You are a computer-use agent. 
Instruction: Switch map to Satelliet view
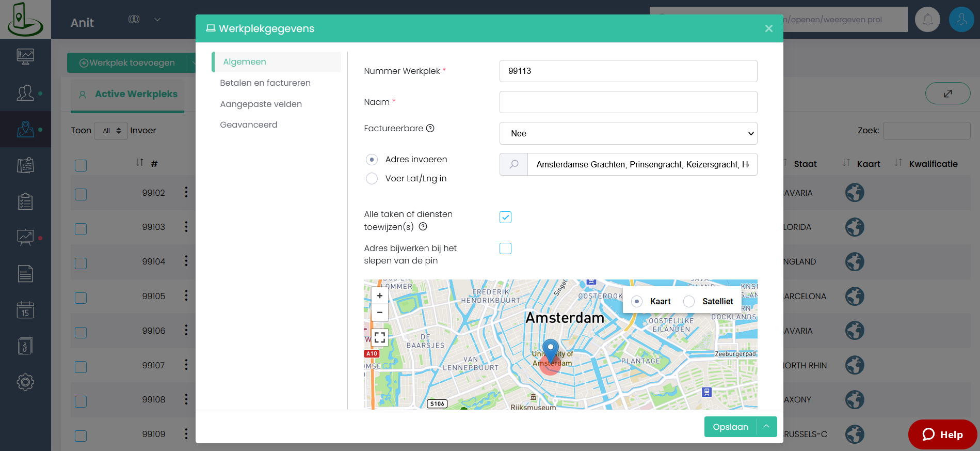689,302
